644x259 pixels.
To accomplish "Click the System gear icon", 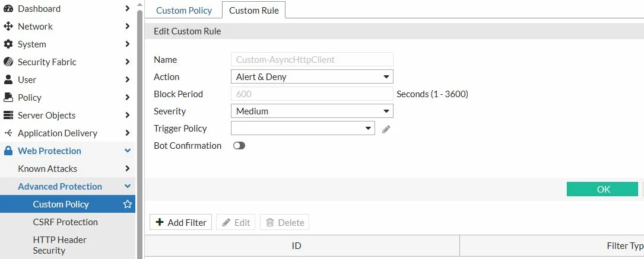I will tap(8, 44).
